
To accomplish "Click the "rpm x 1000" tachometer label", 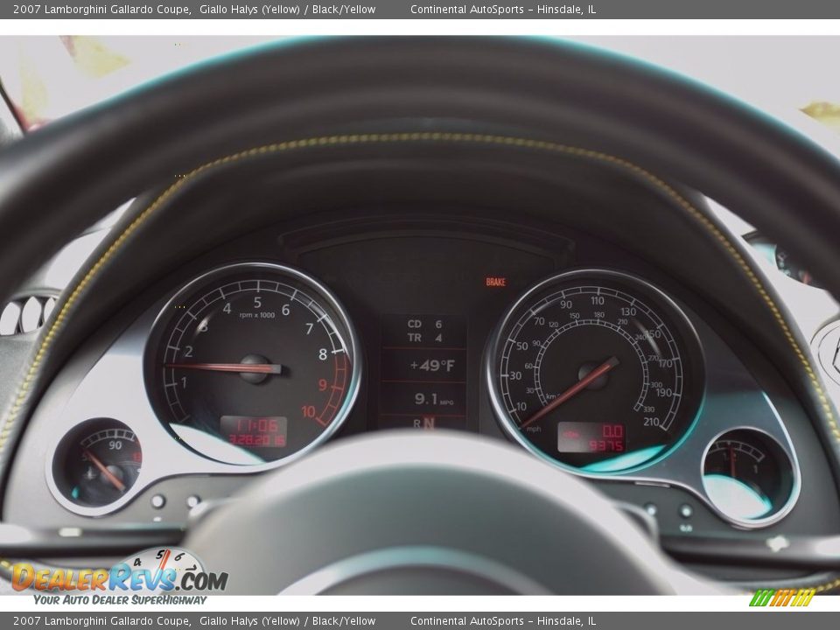I will click(257, 315).
